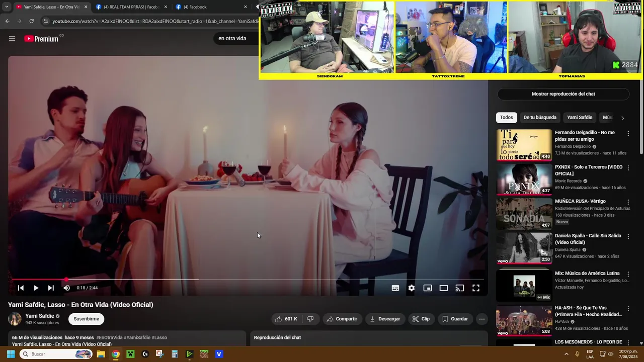Viewport: 644px width, 362px height.
Task: Open the Windows Start menu
Action: 11,354
